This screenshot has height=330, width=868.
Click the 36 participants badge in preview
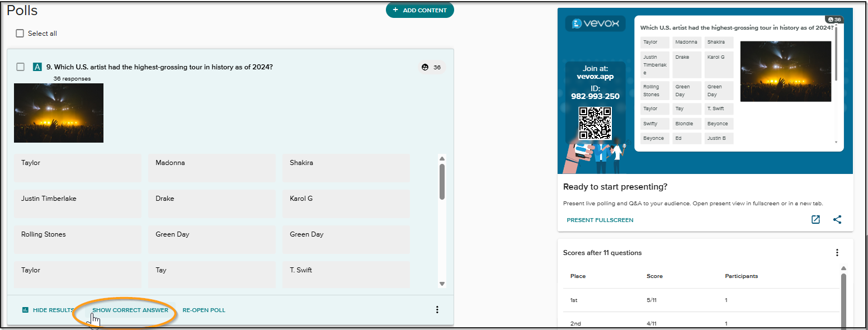[834, 20]
